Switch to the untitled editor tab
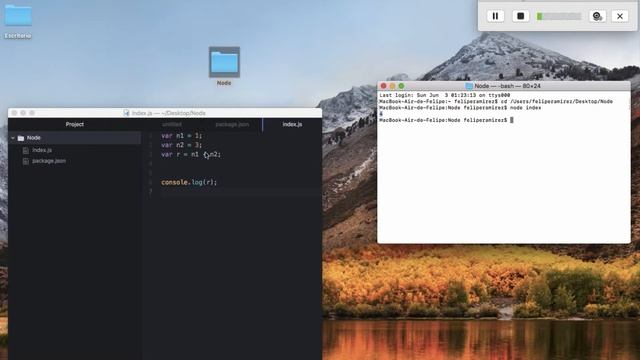 coord(172,124)
